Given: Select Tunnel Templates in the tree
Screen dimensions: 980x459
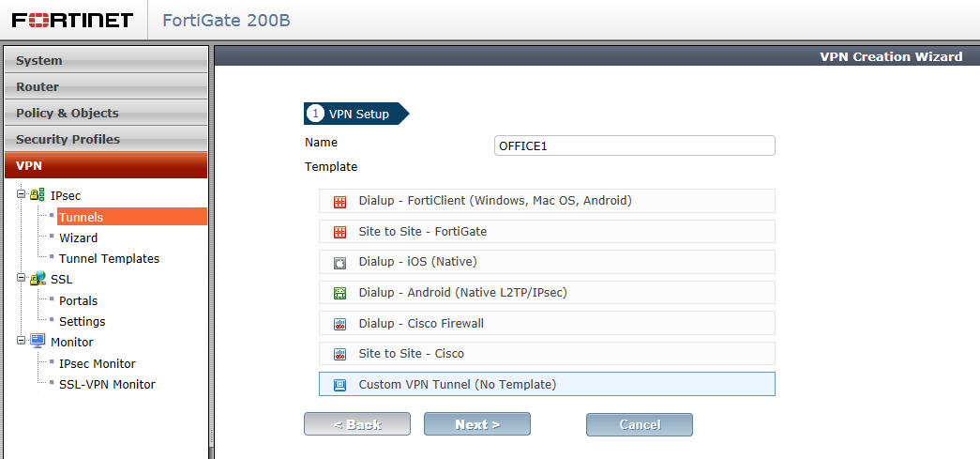Looking at the screenshot, I should pos(110,258).
